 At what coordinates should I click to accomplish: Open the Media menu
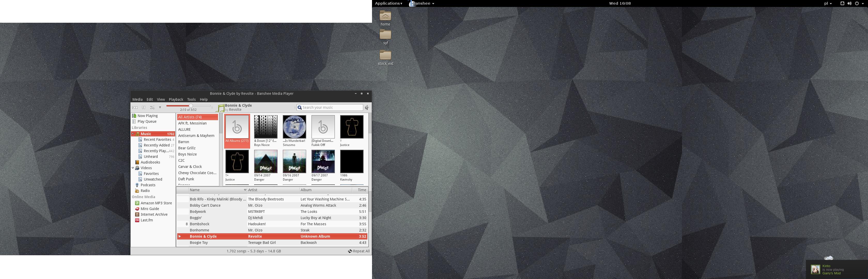[x=137, y=99]
